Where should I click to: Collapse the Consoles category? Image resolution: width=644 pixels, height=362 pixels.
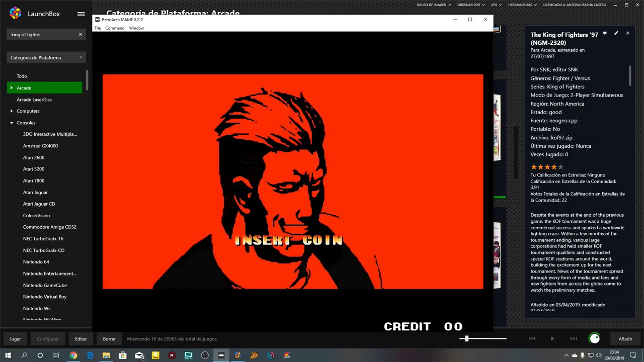pyautogui.click(x=12, y=123)
